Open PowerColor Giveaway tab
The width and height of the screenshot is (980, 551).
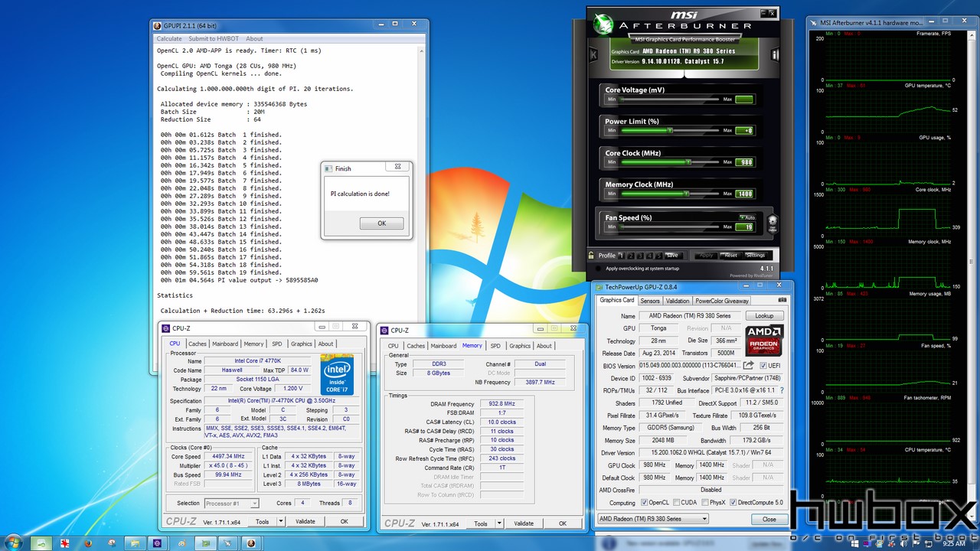[722, 301]
